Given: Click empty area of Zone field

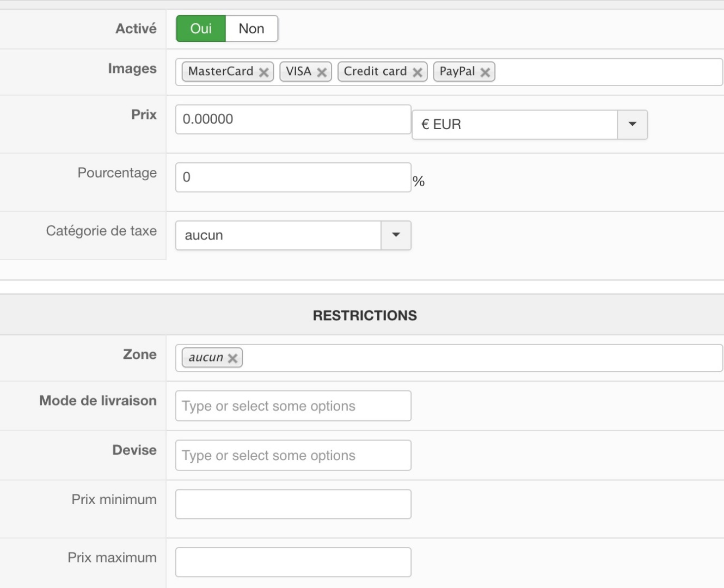Looking at the screenshot, I should pos(482,358).
